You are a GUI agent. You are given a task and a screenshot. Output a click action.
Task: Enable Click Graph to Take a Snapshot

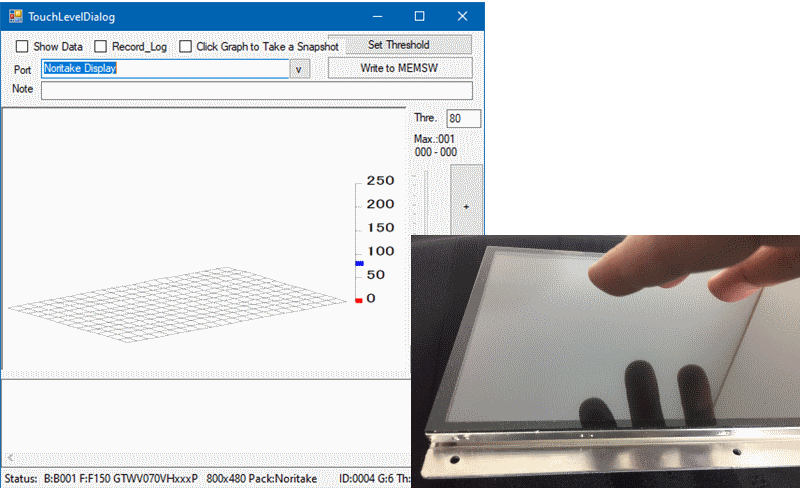(x=186, y=47)
